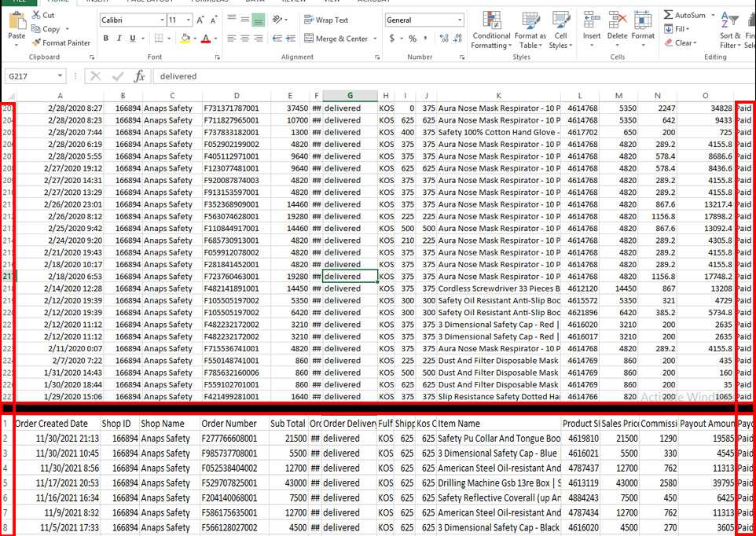Open Conditional Formatting icon
Viewport: 756px width, 536px height.
coord(491,20)
